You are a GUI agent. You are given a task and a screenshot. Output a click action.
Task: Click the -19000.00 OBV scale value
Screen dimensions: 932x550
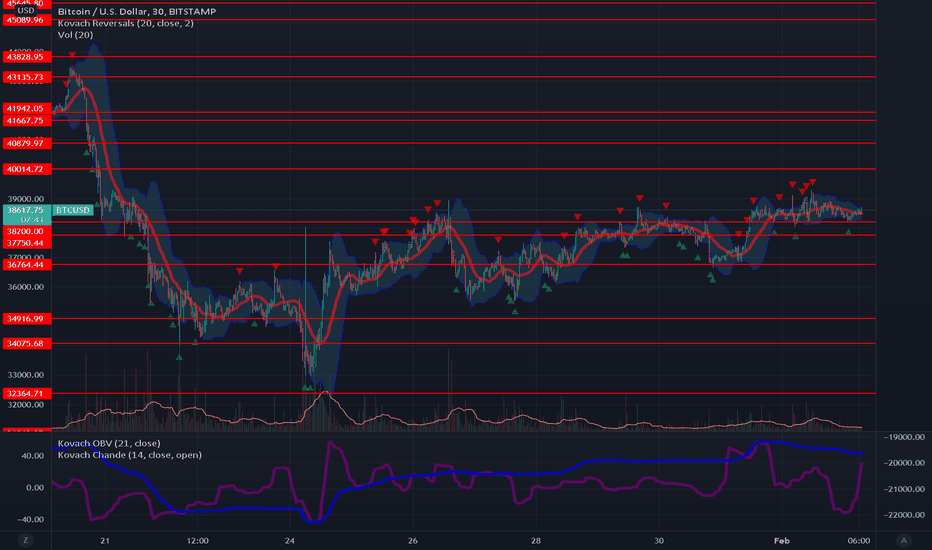pos(904,437)
